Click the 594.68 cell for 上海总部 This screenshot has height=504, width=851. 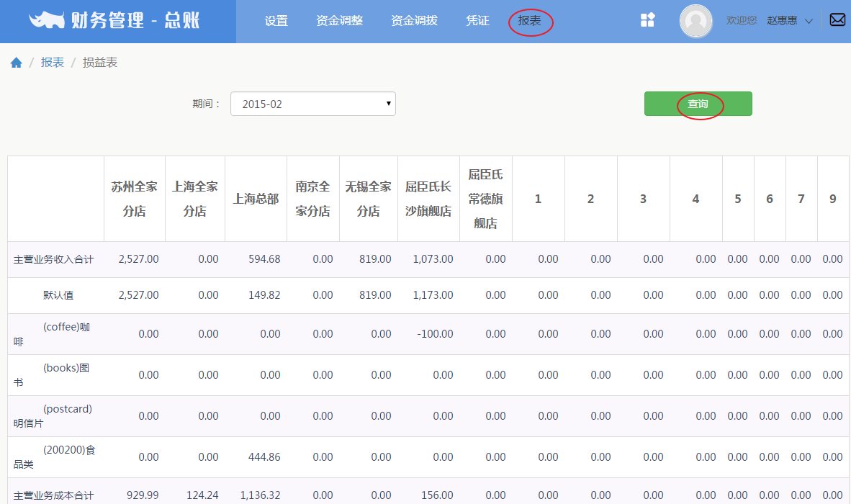[x=264, y=259]
